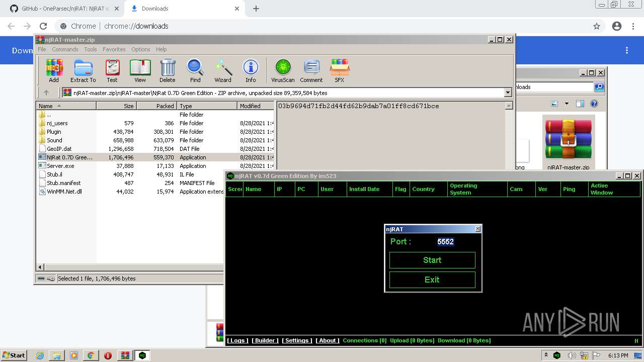Click the SFX toolbar icon
Image resolution: width=644 pixels, height=362 pixels.
point(340,70)
